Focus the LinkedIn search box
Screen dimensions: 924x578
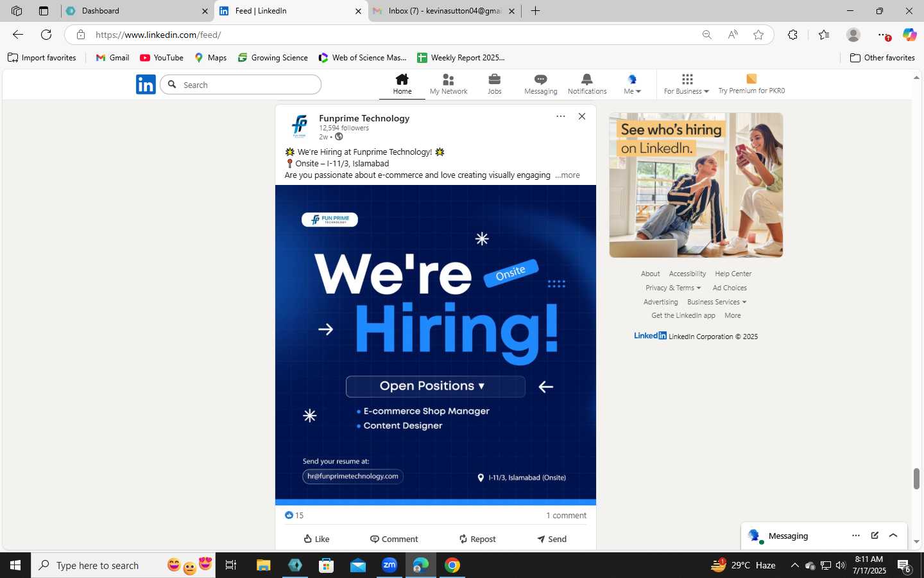point(241,85)
